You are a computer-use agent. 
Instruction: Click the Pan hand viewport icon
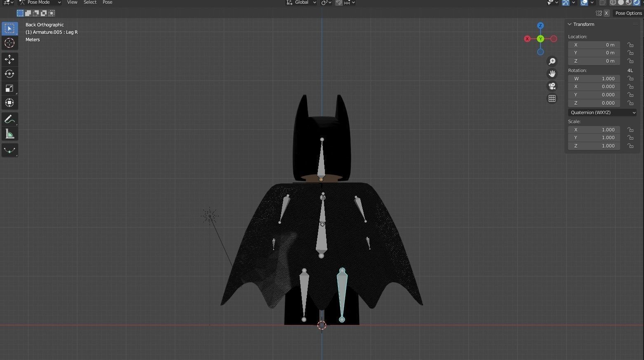click(552, 74)
